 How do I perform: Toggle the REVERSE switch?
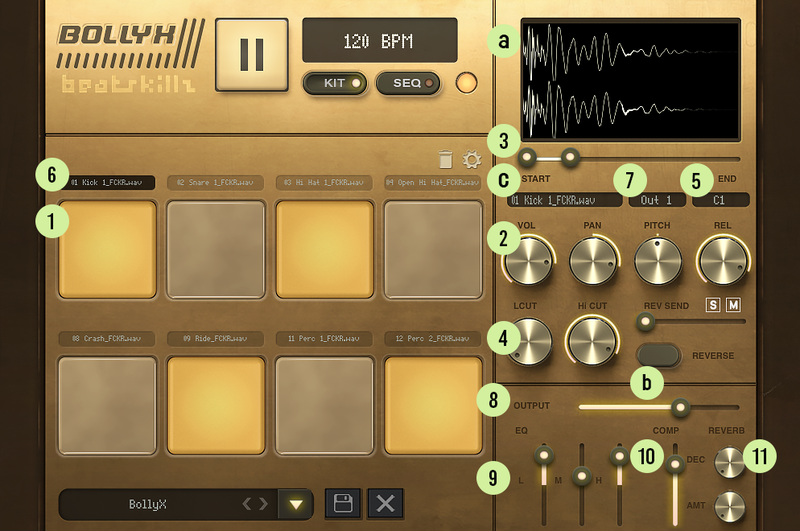coord(658,355)
